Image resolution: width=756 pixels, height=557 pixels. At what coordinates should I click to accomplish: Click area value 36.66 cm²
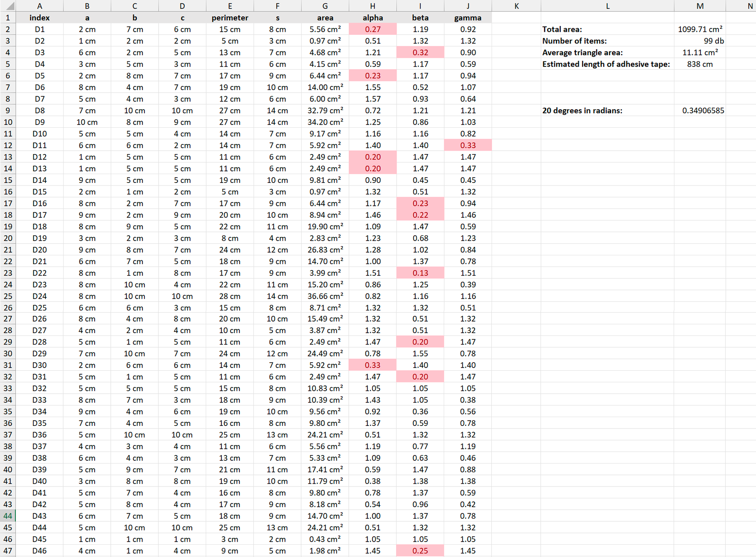click(x=325, y=296)
